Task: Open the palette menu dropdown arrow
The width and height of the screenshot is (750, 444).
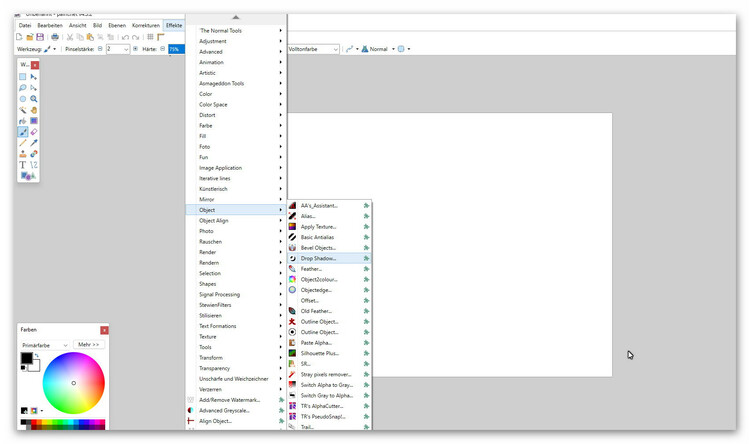Action: [42, 411]
